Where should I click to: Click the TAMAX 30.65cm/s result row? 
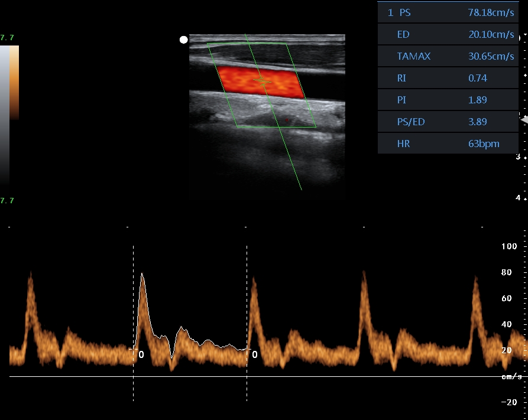coord(448,56)
